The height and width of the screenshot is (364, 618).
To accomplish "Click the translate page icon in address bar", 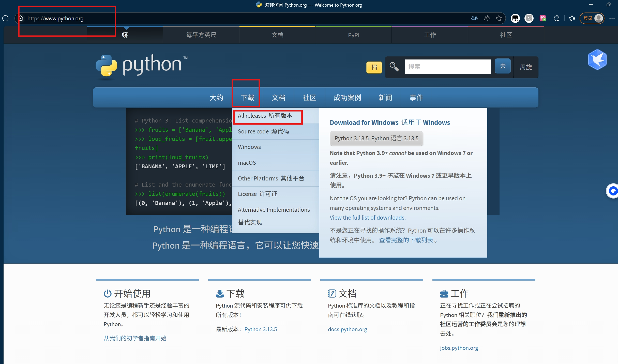I will 474,18.
